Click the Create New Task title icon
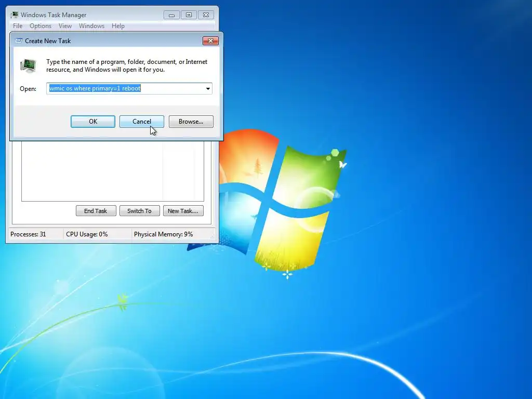The width and height of the screenshot is (532, 399). point(19,41)
